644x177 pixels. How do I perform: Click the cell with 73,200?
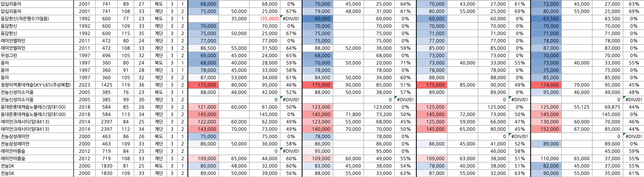(379, 114)
